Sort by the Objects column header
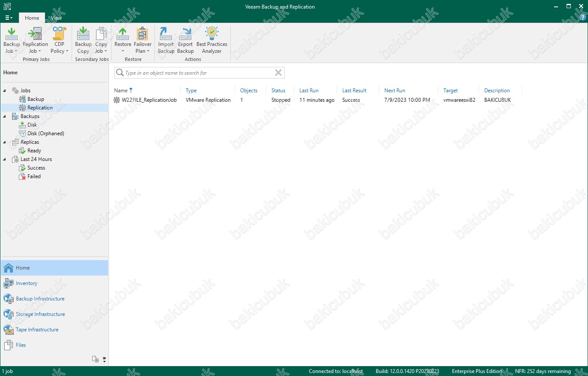Image resolution: width=588 pixels, height=376 pixels. tap(249, 91)
